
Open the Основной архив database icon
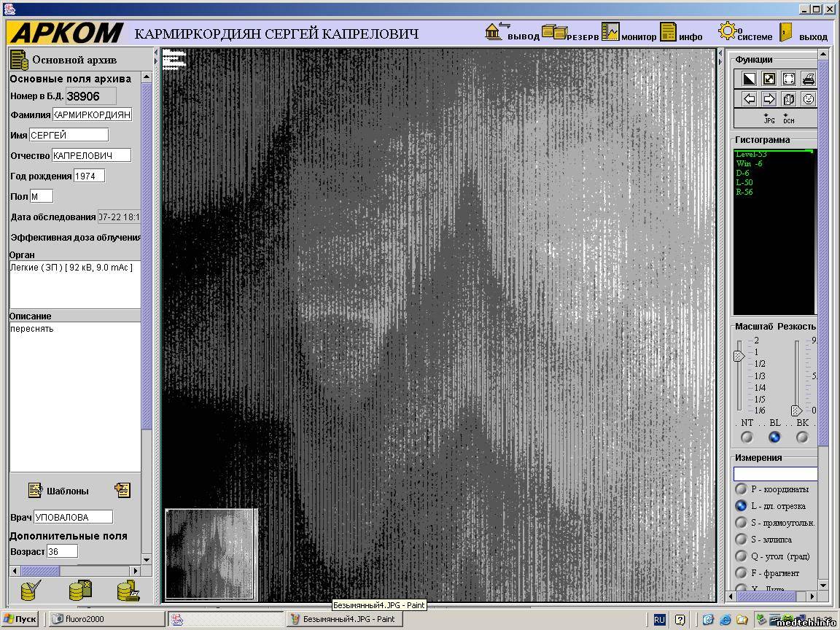[x=19, y=60]
